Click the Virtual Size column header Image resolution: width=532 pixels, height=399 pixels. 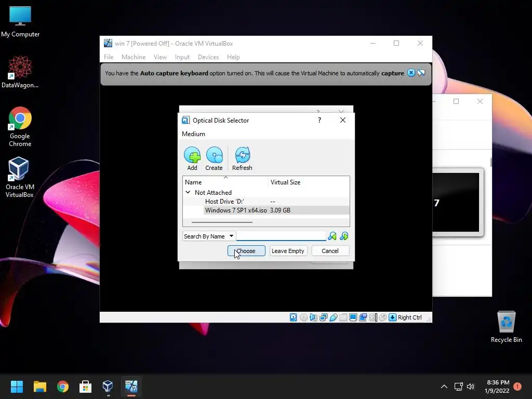309,182
